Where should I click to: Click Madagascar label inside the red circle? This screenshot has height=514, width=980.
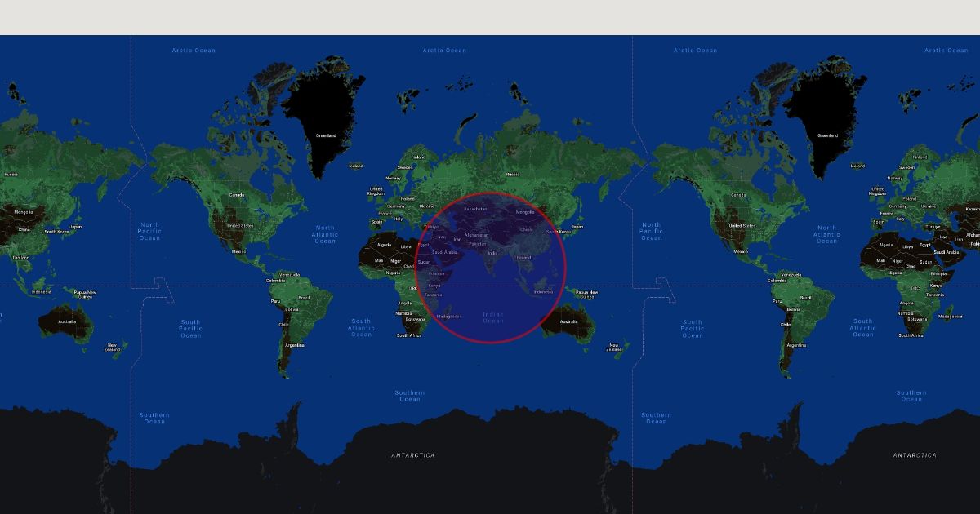449,317
